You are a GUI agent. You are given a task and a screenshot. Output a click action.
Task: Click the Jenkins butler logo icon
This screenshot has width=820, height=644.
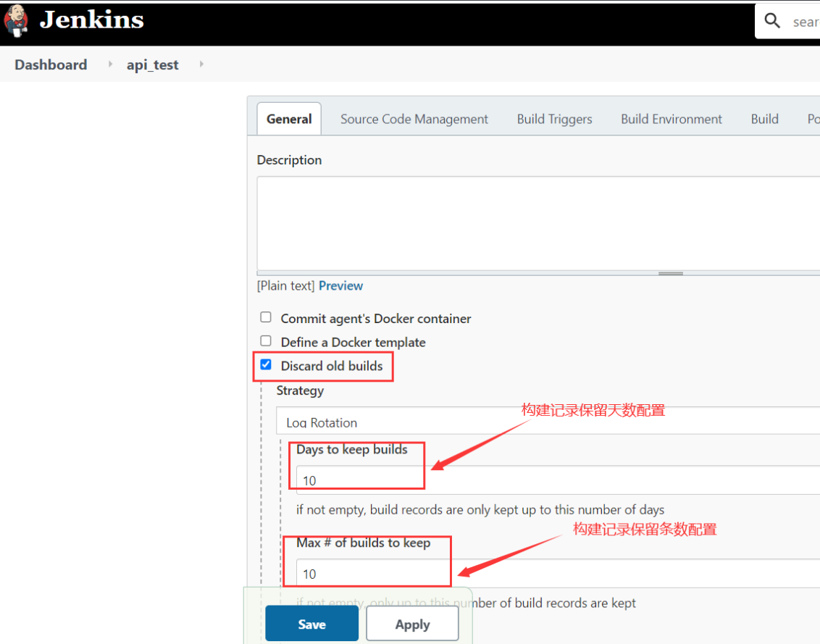[16, 21]
